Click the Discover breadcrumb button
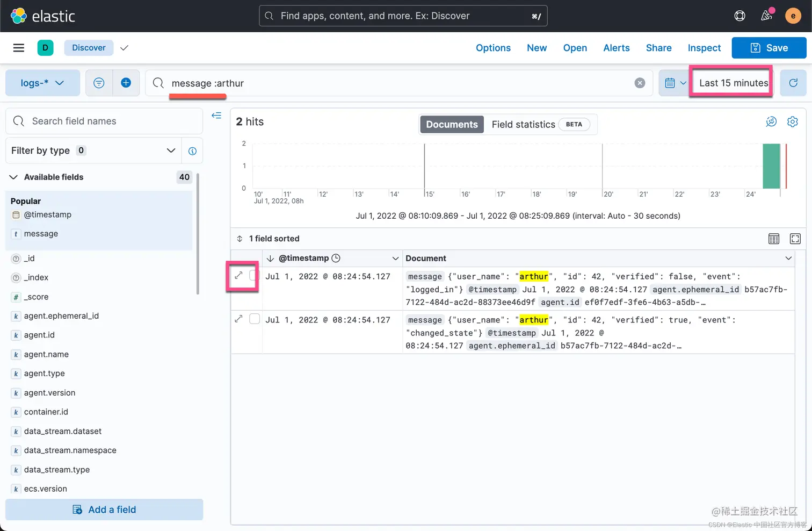 click(x=89, y=48)
